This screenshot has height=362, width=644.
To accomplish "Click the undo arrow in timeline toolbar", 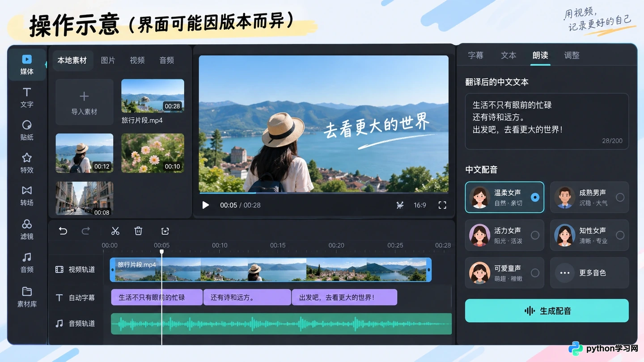I will coord(63,231).
